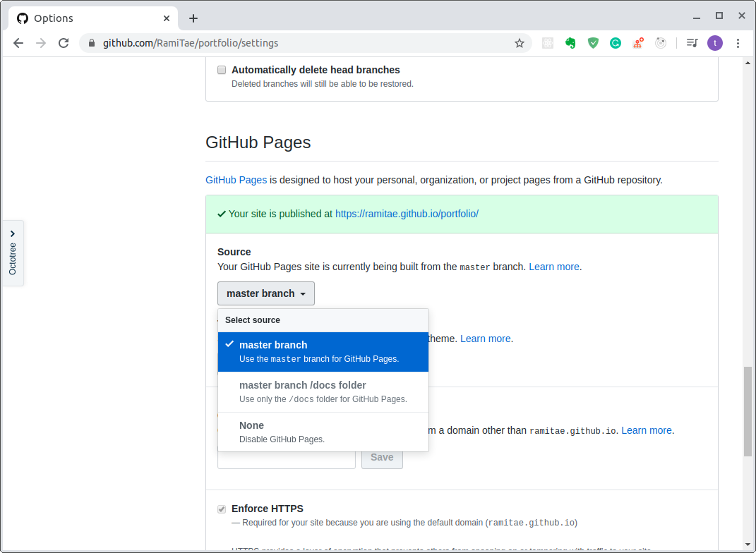
Task: Click the scrollbar up arrow
Action: click(748, 63)
